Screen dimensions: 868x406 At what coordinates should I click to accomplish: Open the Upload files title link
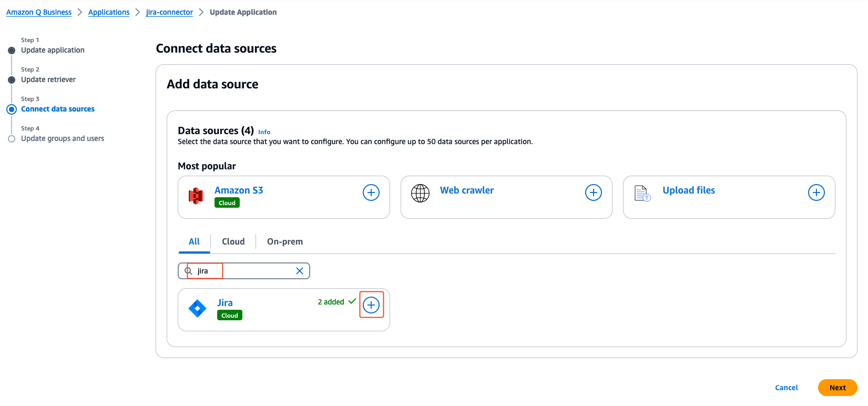[689, 190]
